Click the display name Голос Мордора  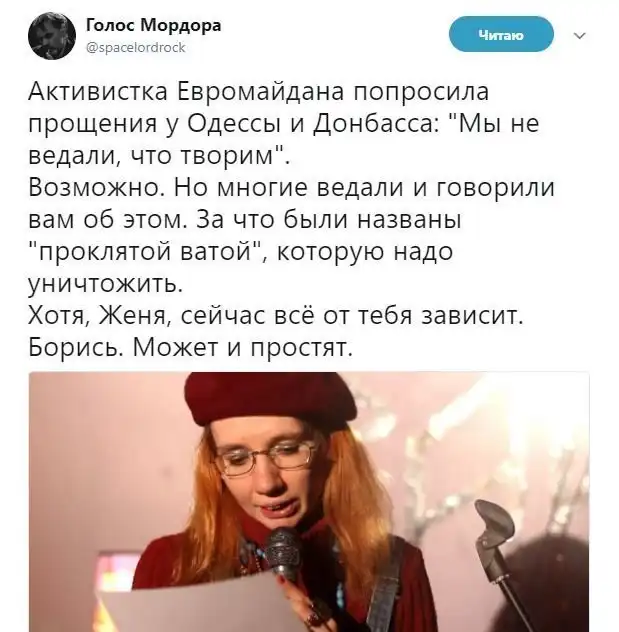(154, 25)
